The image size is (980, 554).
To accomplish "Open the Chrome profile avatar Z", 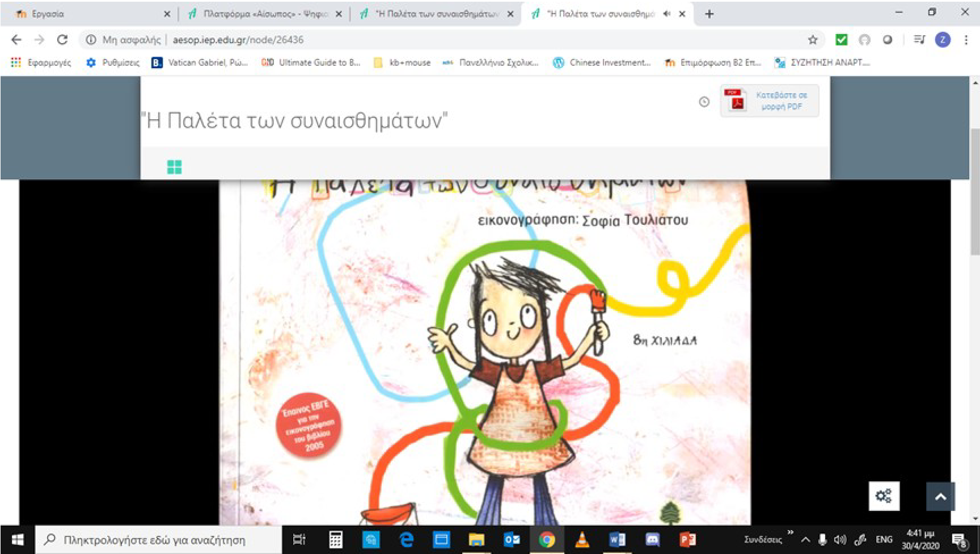I will click(943, 40).
